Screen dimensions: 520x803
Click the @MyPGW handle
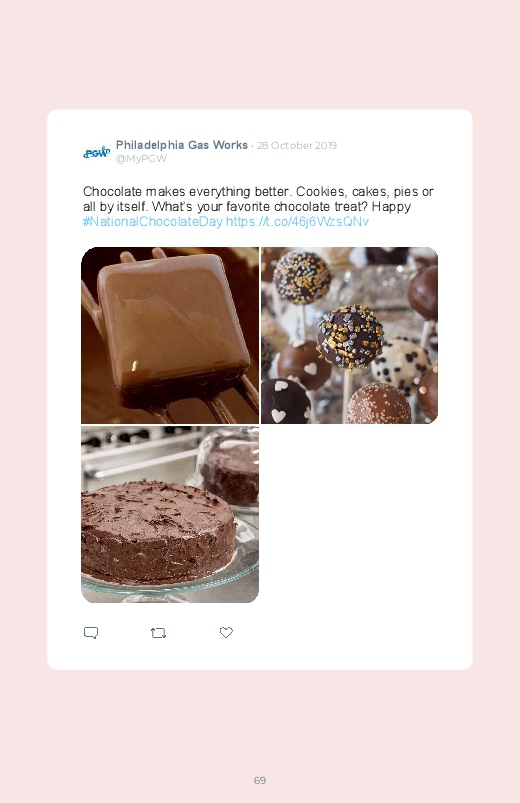tap(141, 159)
